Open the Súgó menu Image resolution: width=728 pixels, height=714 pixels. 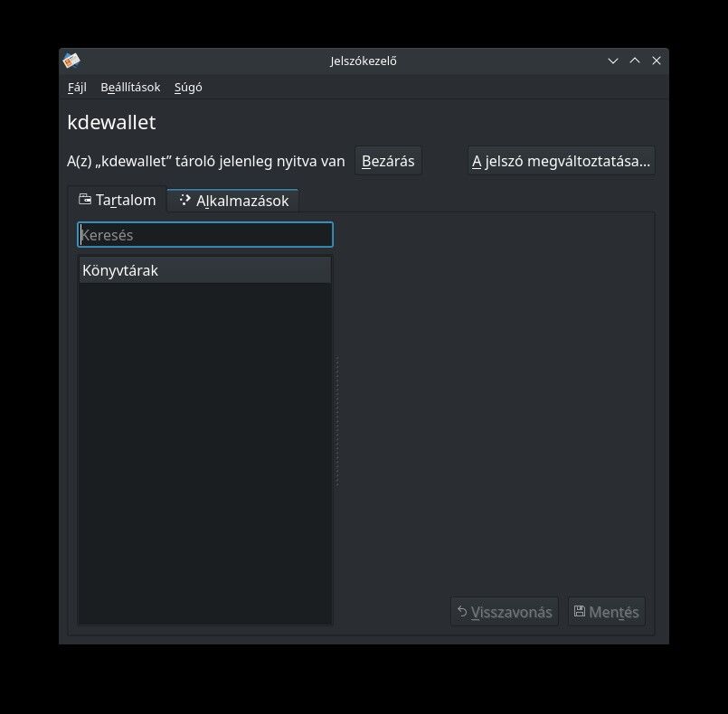coord(188,88)
